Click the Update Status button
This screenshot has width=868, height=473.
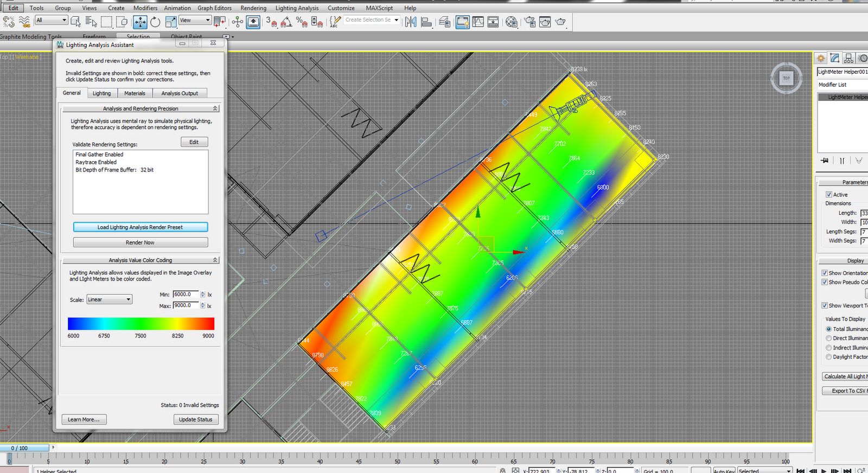196,419
